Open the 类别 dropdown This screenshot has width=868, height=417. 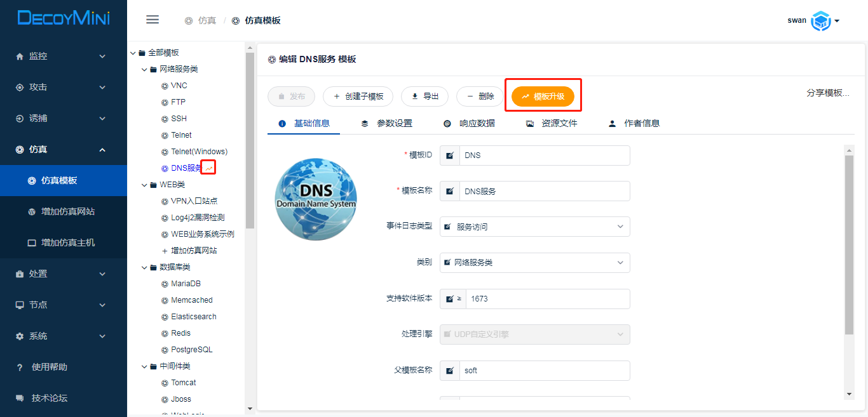tap(535, 262)
